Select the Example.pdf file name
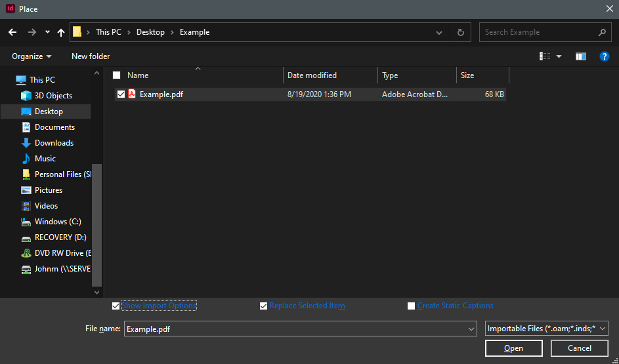Image resolution: width=619 pixels, height=364 pixels. coord(161,94)
